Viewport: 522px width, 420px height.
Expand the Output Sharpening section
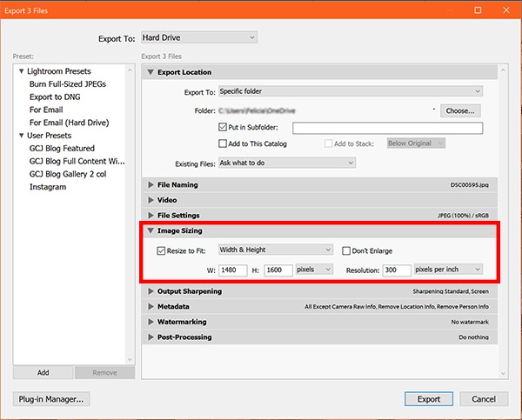coord(151,291)
